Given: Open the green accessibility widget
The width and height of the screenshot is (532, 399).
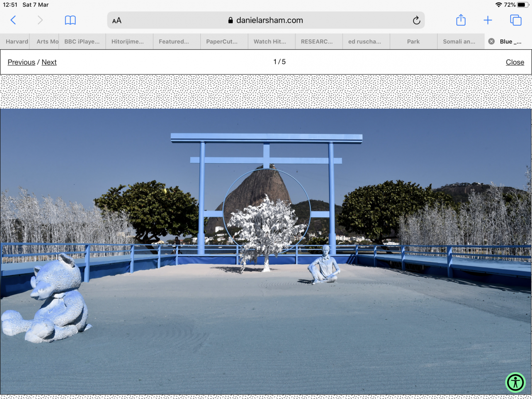Looking at the screenshot, I should pos(515,382).
